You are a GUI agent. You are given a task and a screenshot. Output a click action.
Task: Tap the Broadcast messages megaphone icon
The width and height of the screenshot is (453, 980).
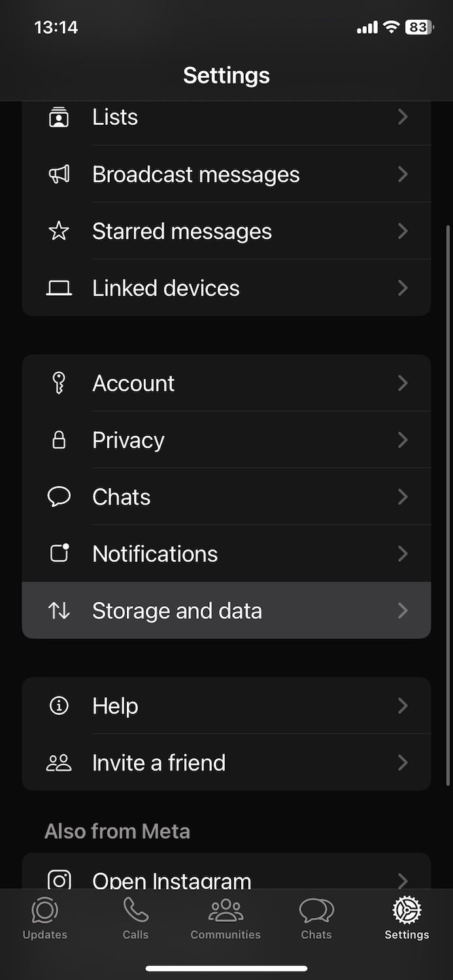[59, 174]
